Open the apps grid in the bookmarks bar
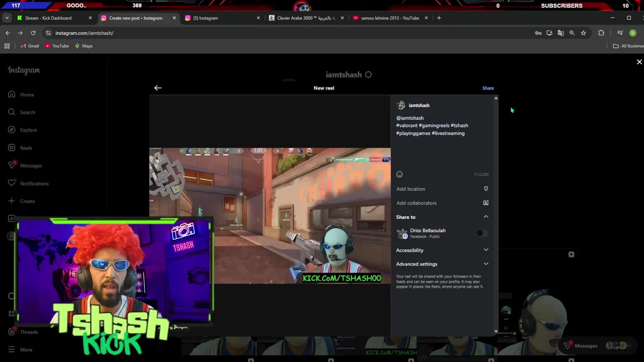Viewport: 644px width, 362px height. 7,46
